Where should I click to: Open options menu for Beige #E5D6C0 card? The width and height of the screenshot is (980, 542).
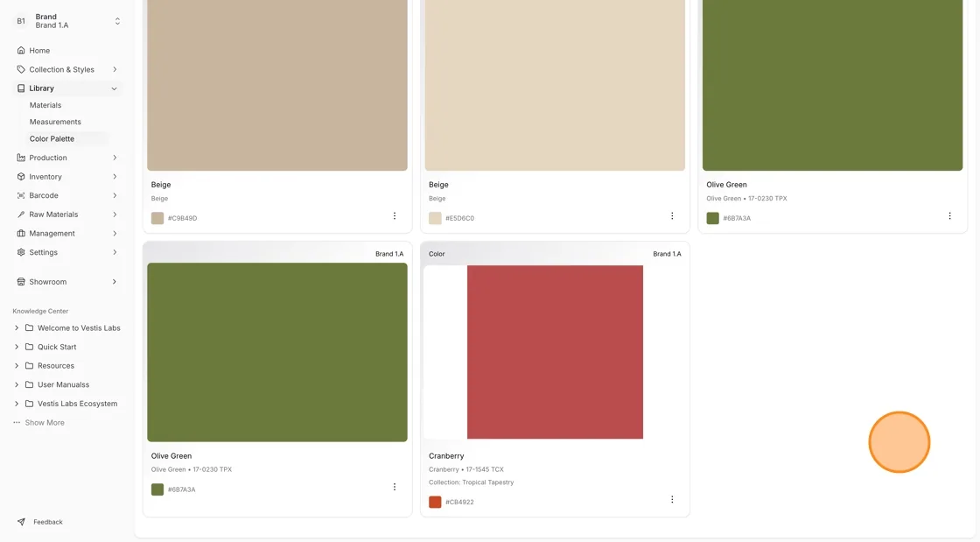tap(672, 215)
